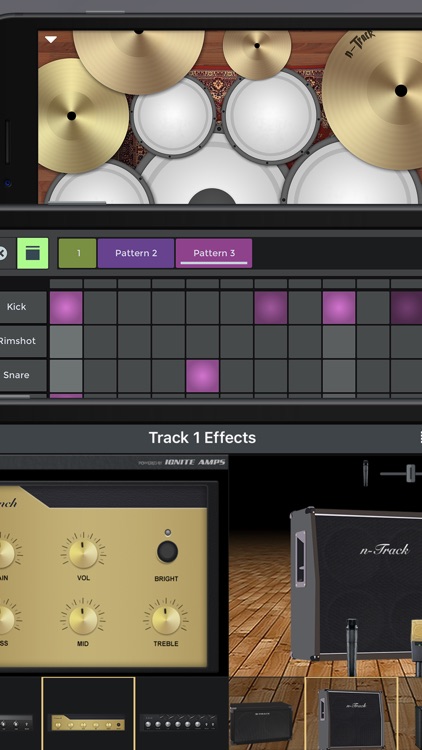Enable the Snare note on step 1

[66, 376]
